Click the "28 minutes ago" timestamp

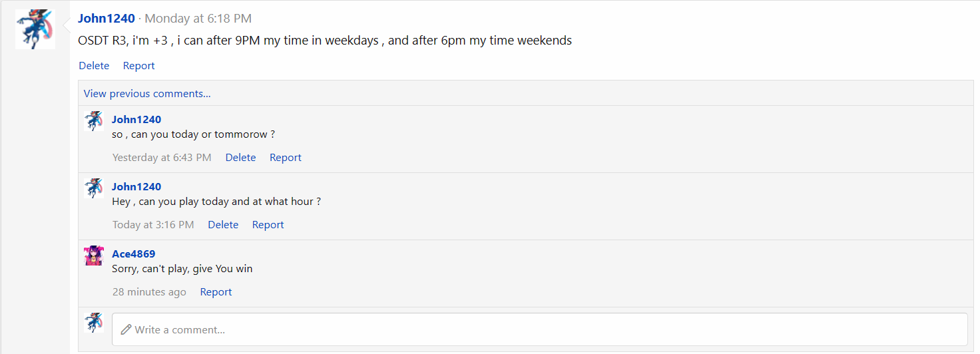click(x=149, y=292)
